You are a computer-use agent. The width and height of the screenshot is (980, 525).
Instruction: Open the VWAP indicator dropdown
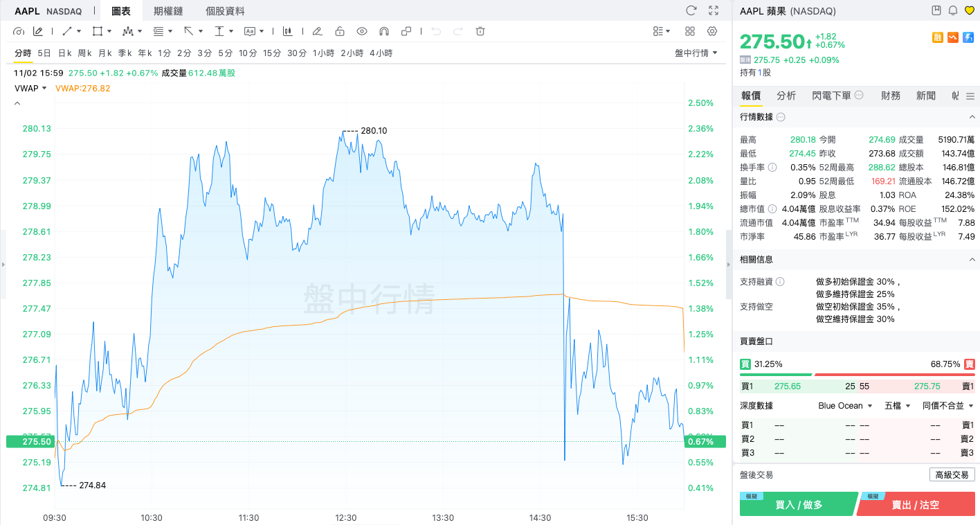31,88
